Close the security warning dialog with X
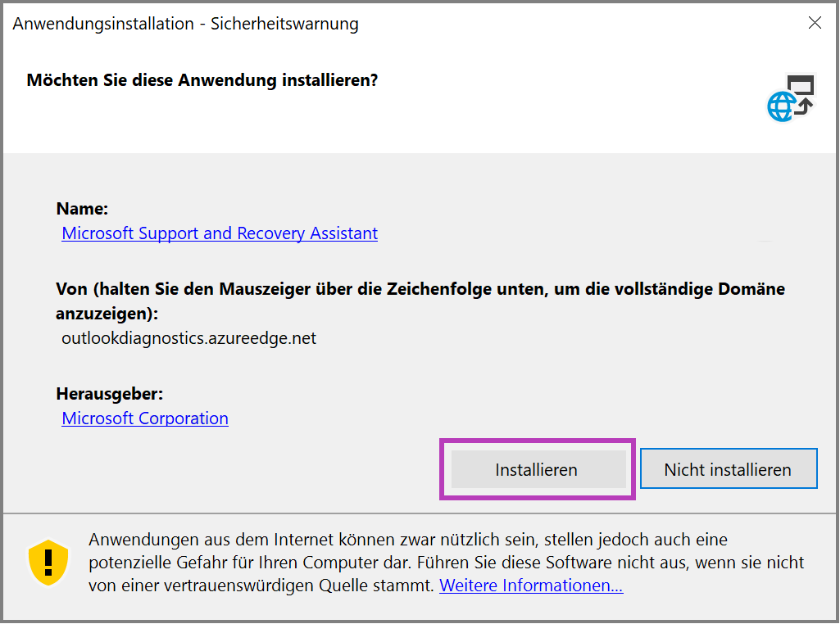The width and height of the screenshot is (840, 624). (x=815, y=23)
